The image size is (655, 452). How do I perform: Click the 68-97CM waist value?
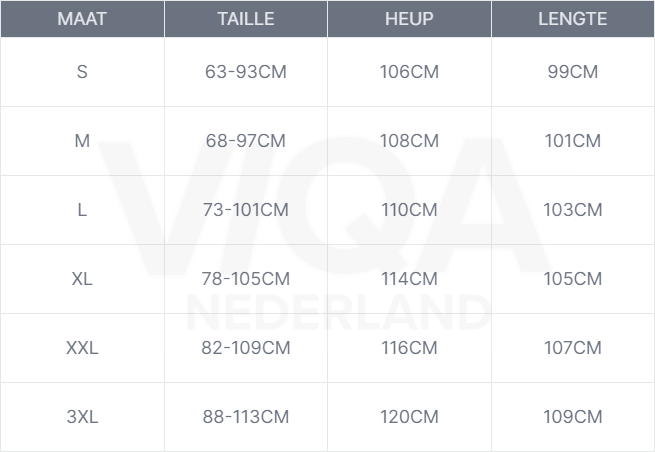pos(246,141)
